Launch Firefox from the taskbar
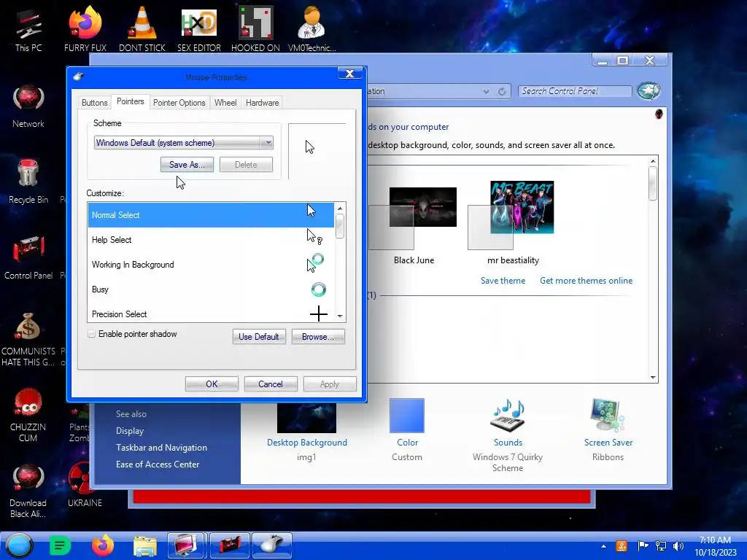The image size is (747, 560). 102,545
